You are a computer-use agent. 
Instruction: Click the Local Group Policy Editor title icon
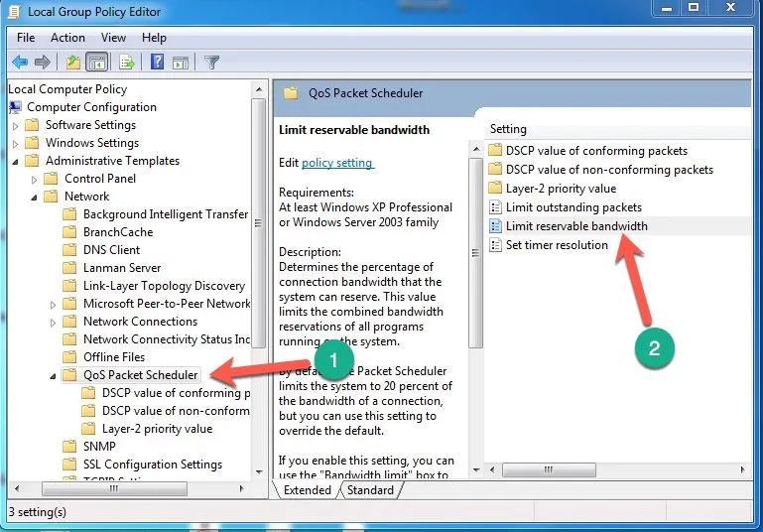(x=15, y=12)
